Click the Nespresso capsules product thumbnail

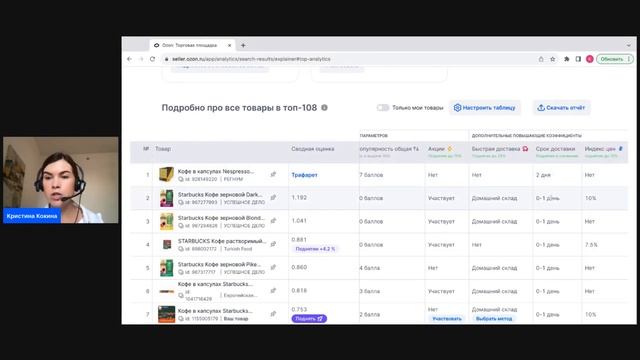pyautogui.click(x=166, y=175)
